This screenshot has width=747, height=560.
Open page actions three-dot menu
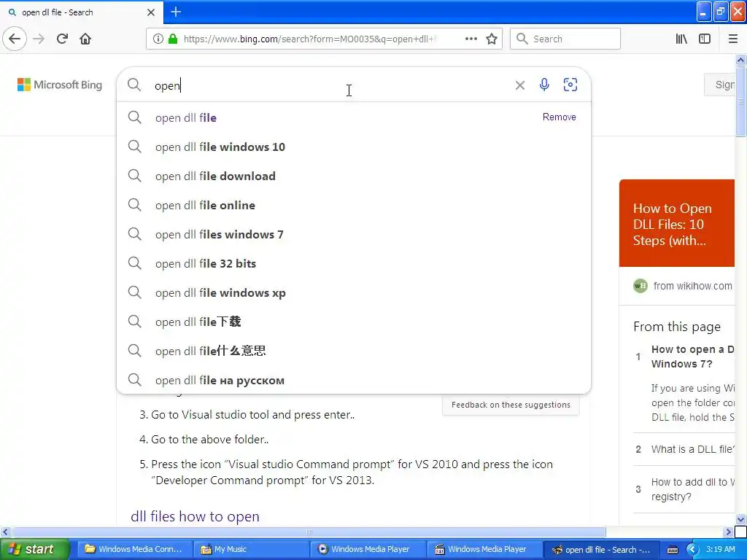471,39
